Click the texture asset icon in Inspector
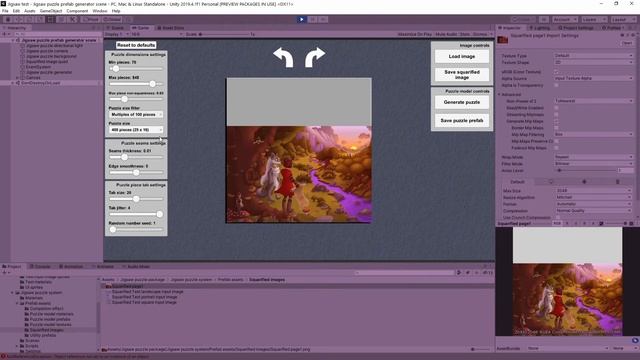Image resolution: width=640 pixels, height=360 pixels. click(x=503, y=39)
